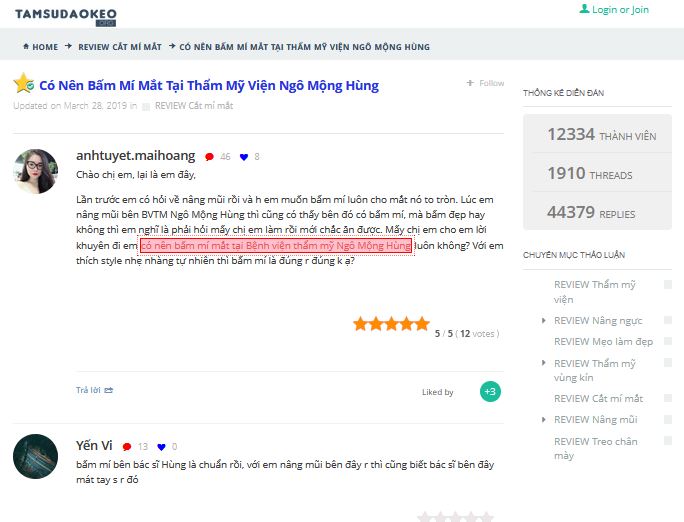Click box beside REVIEW Thẩm mỹ viện

point(667,285)
